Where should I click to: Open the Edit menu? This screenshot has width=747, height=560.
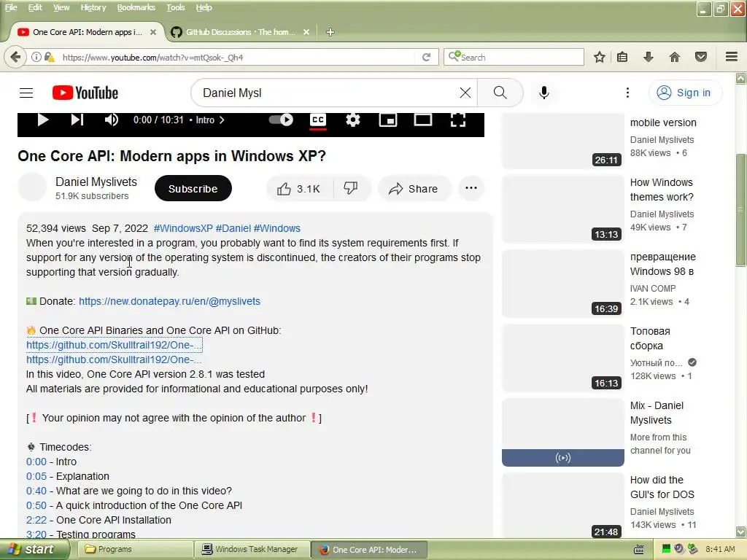35,7
